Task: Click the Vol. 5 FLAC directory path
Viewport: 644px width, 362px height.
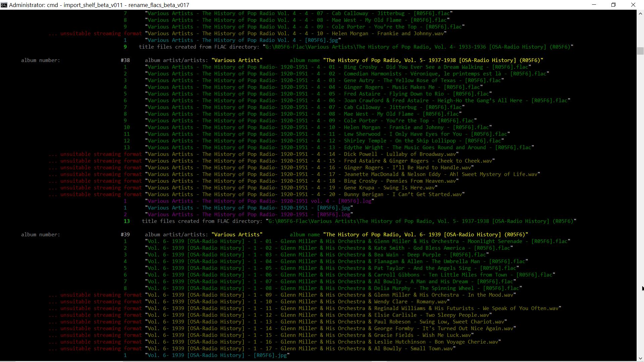Action: [x=421, y=221]
